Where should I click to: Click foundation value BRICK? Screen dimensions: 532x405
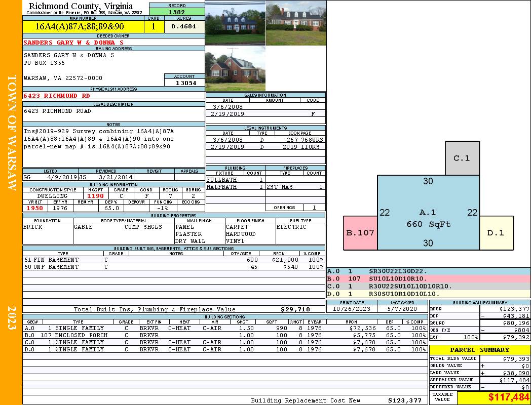(x=33, y=227)
